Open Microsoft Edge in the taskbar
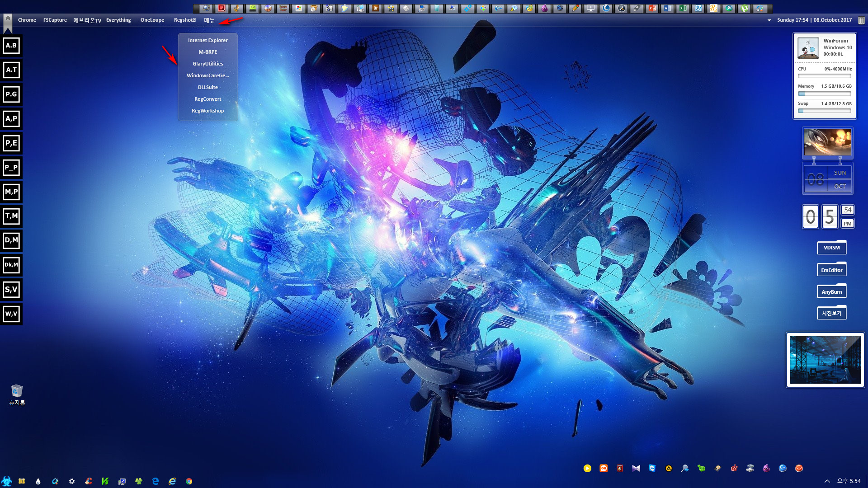 [156, 481]
